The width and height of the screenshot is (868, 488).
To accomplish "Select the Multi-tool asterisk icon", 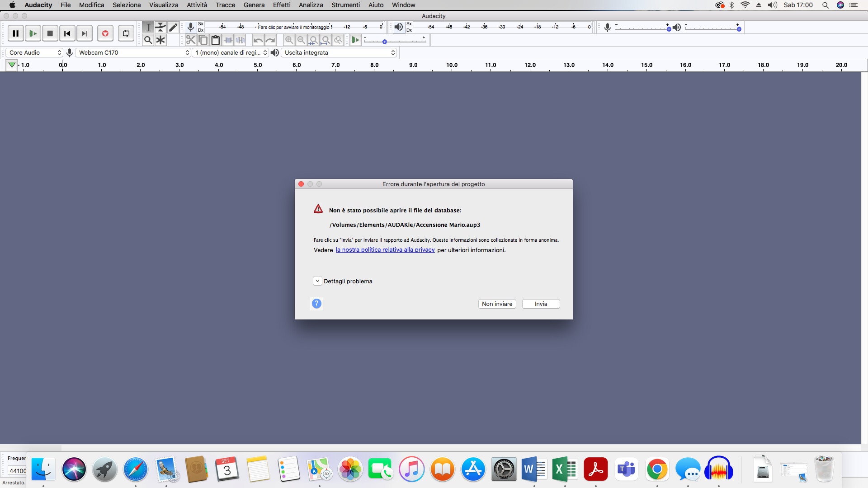I will [x=160, y=40].
